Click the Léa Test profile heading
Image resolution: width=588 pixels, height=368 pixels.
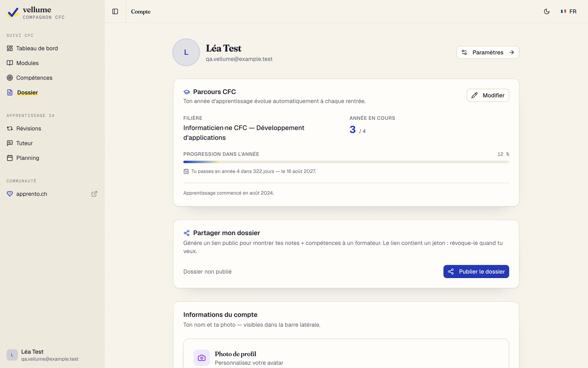(x=224, y=48)
